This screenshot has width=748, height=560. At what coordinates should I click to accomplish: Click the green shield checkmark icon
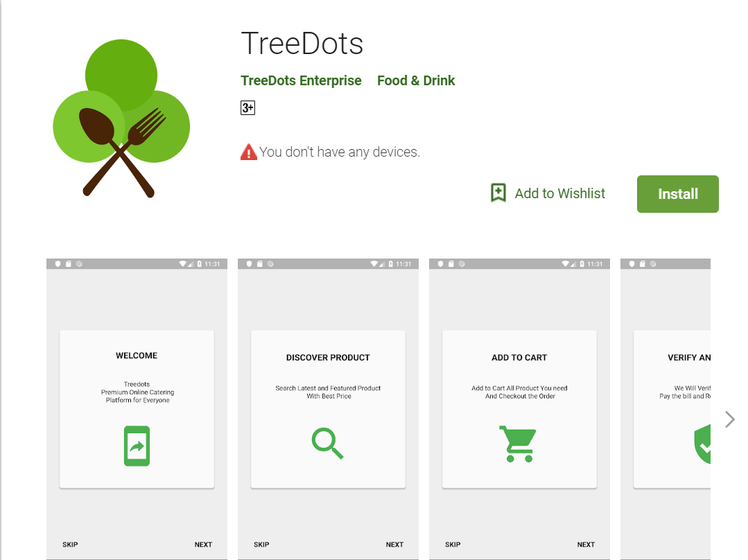pyautogui.click(x=702, y=444)
